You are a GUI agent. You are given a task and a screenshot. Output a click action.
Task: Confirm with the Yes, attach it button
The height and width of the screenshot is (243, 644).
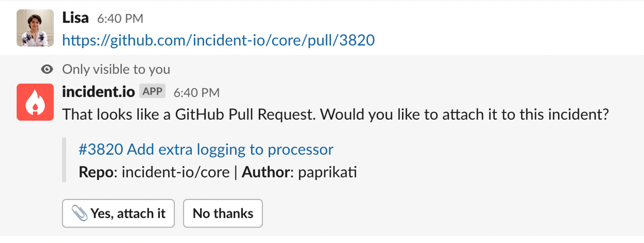[x=118, y=213]
